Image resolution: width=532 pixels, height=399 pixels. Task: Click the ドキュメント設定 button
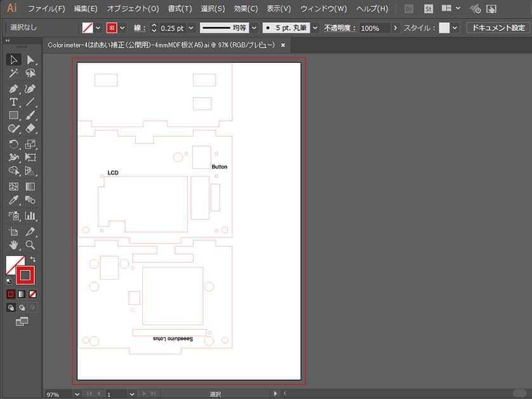tap(498, 29)
